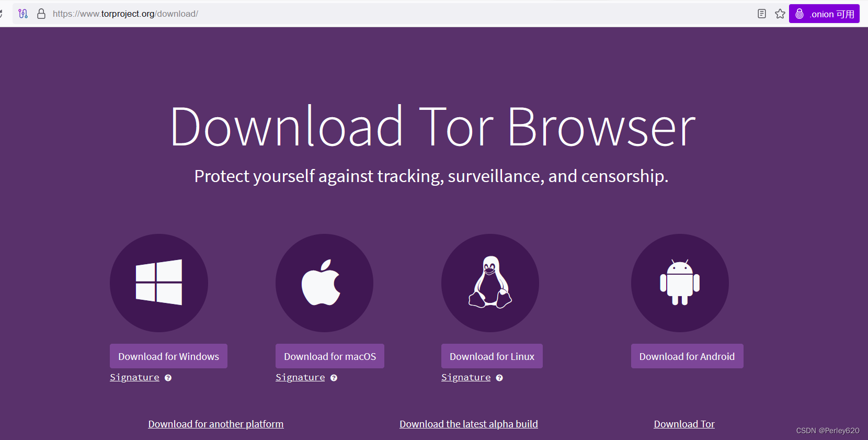Click the .onion available button
This screenshot has width=868, height=440.
tap(824, 14)
